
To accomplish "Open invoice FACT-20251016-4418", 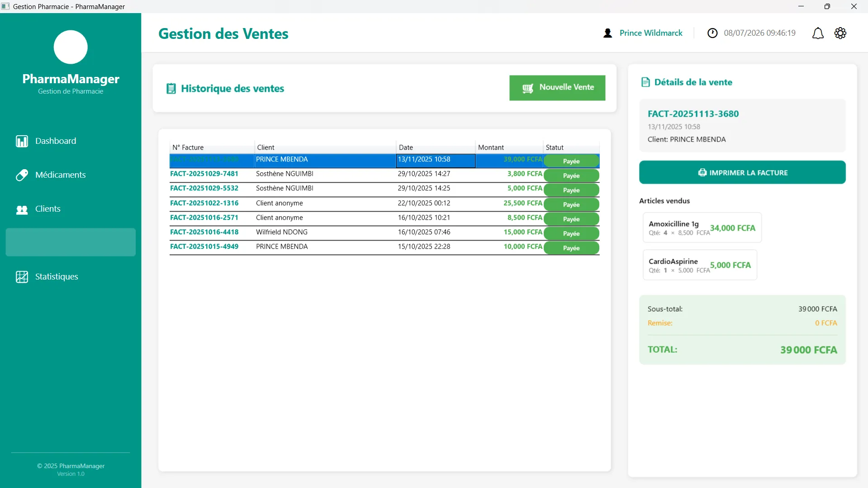I will (x=204, y=232).
